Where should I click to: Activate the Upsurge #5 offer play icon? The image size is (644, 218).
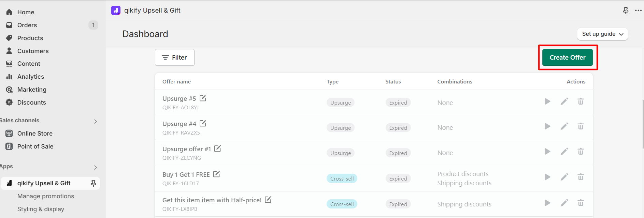[x=547, y=102]
